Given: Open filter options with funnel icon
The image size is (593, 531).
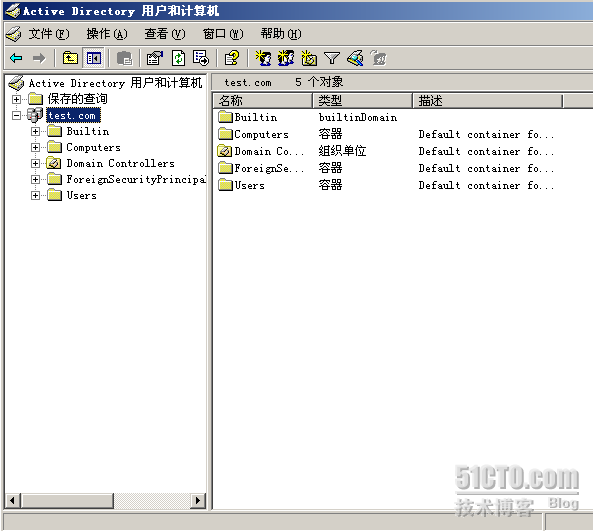Looking at the screenshot, I should [332, 58].
